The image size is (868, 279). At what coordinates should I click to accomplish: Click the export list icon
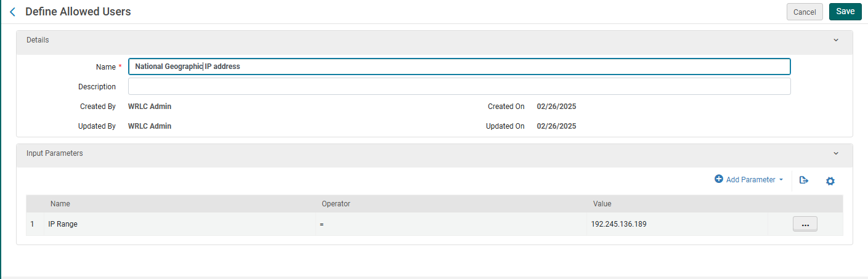click(803, 180)
